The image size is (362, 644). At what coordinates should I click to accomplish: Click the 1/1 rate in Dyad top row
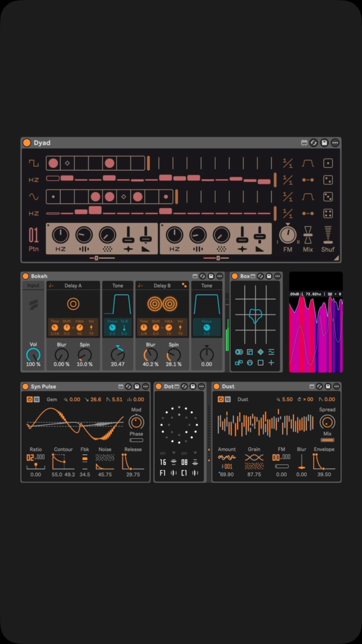pyautogui.click(x=288, y=163)
